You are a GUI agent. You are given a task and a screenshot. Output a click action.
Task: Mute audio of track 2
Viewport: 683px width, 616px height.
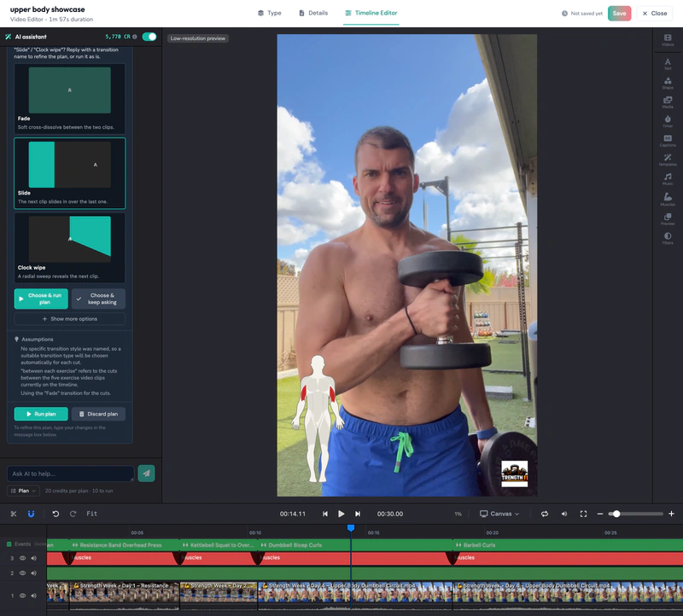coord(33,572)
